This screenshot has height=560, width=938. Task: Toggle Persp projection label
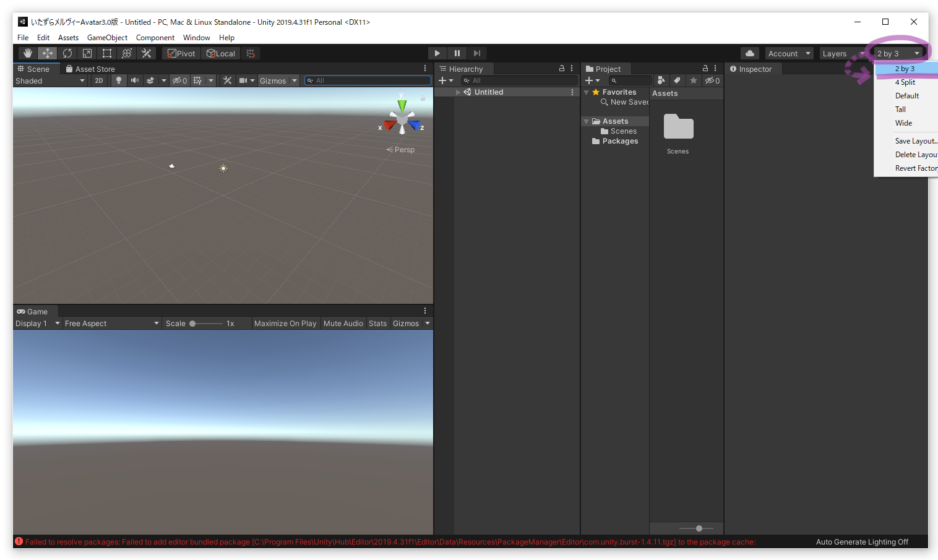pos(400,149)
